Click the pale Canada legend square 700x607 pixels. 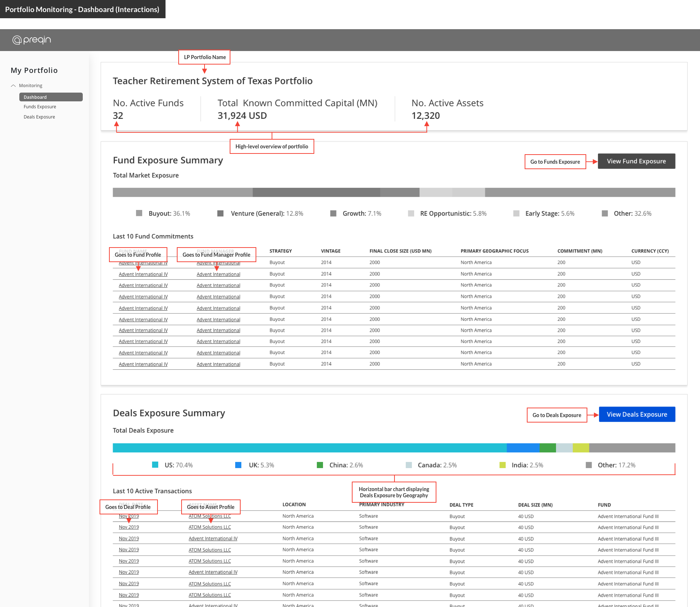pos(409,465)
